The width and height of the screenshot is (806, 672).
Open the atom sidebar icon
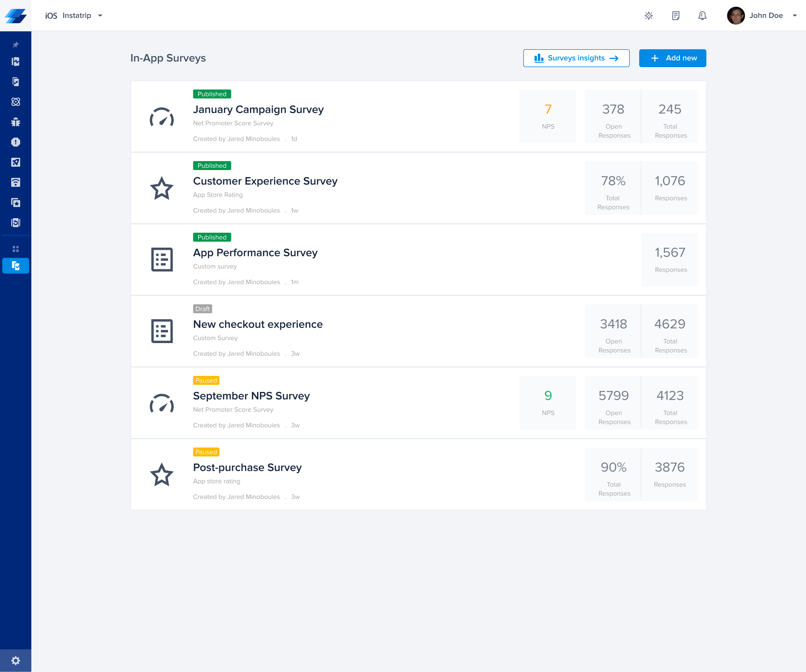click(x=15, y=102)
